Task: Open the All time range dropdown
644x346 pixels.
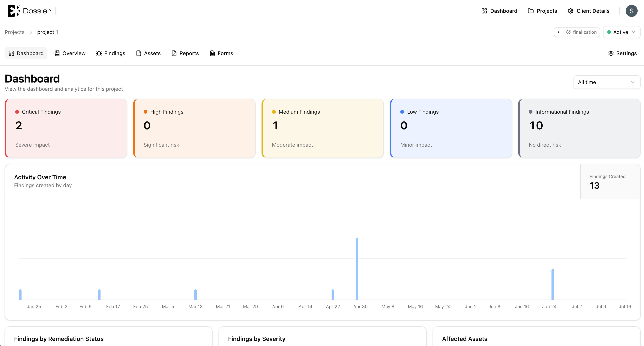Action: tap(607, 82)
